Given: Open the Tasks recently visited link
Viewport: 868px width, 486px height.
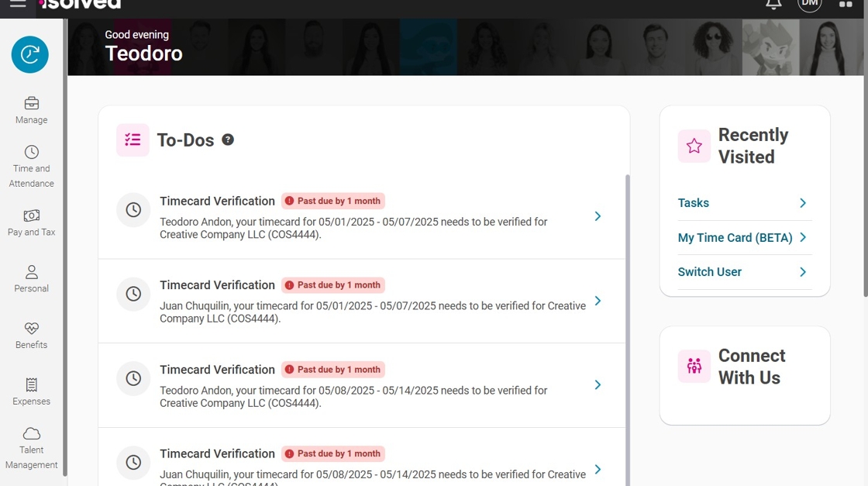Looking at the screenshot, I should 693,202.
